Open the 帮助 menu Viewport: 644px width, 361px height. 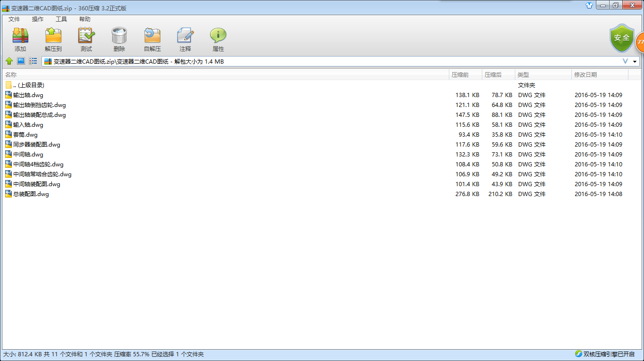tap(85, 19)
